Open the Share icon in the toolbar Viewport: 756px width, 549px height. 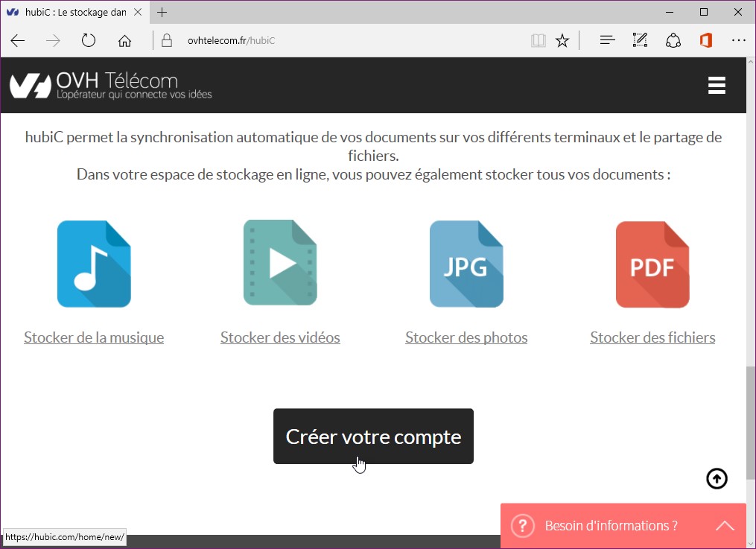tap(673, 40)
